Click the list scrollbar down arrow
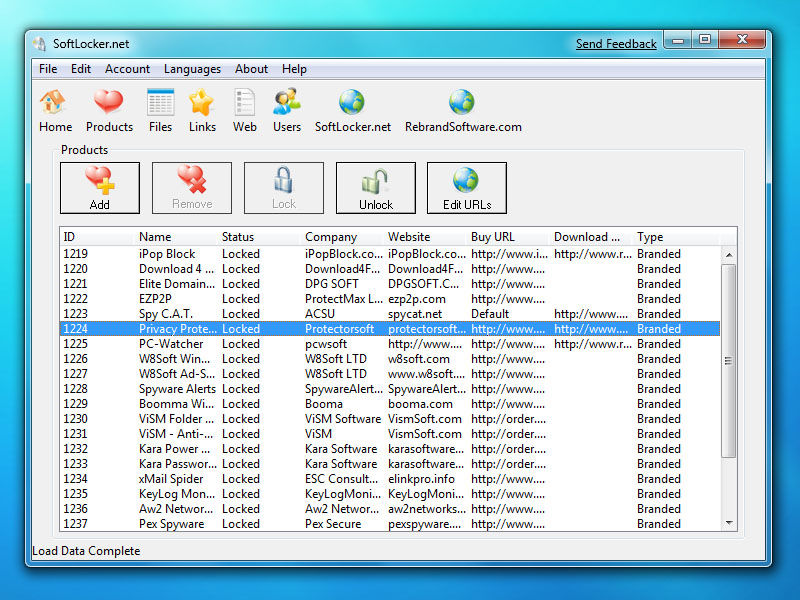The width and height of the screenshot is (800, 600). click(729, 523)
